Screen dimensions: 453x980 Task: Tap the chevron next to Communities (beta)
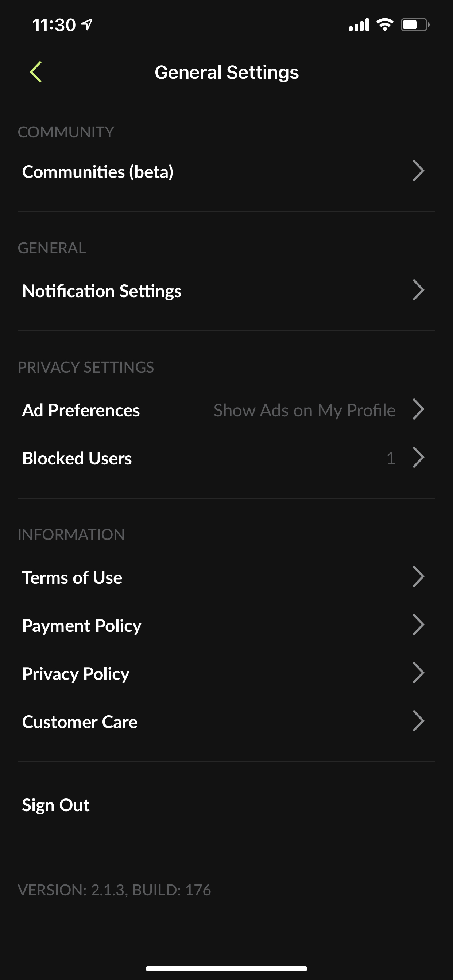point(418,172)
